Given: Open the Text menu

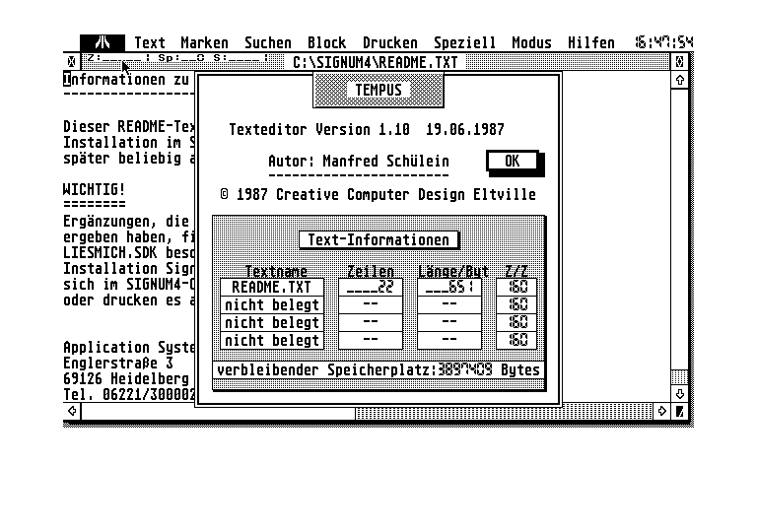Looking at the screenshot, I should click(150, 42).
